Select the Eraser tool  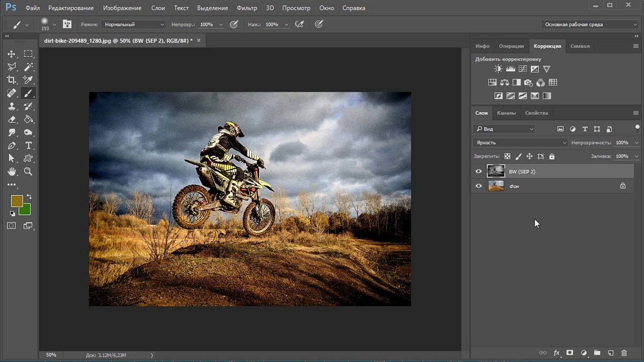[x=11, y=120]
